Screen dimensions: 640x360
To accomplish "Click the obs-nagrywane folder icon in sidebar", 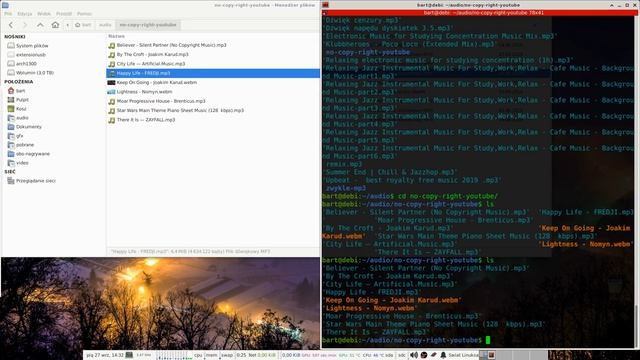I will 11,153.
